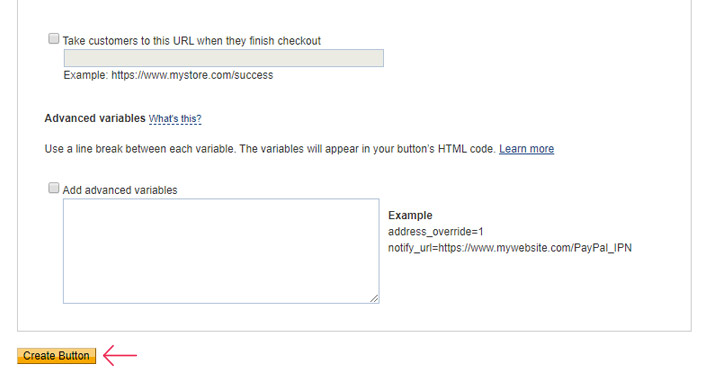Click the "Add advanced variables" label text
710x378 pixels.
(120, 190)
